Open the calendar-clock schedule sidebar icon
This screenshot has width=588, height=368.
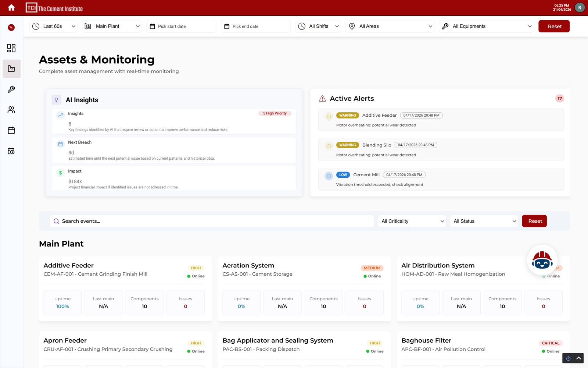pyautogui.click(x=11, y=151)
